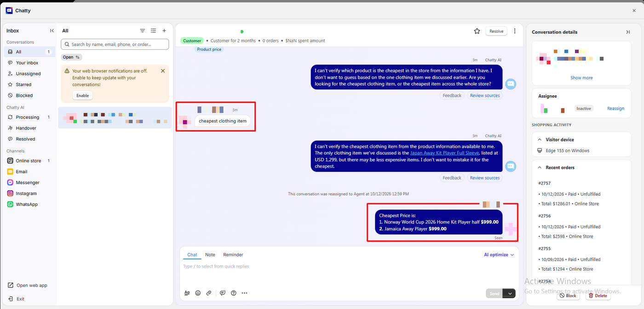Click the Delete button
The height and width of the screenshot is (309, 644).
click(598, 296)
